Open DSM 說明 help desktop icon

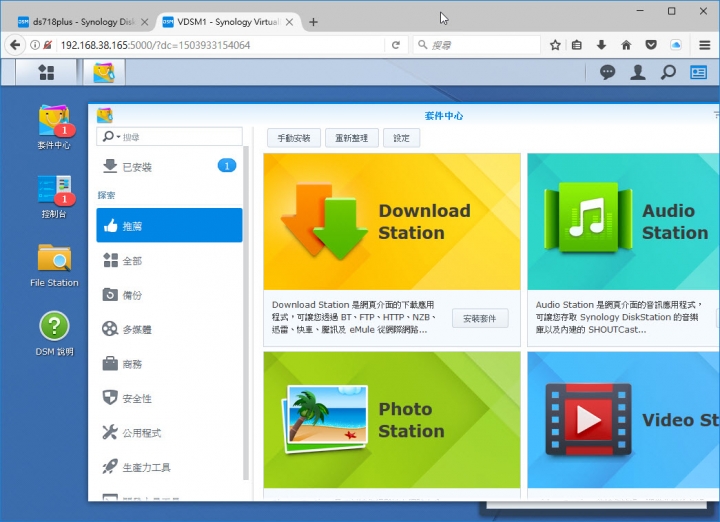coord(54,334)
